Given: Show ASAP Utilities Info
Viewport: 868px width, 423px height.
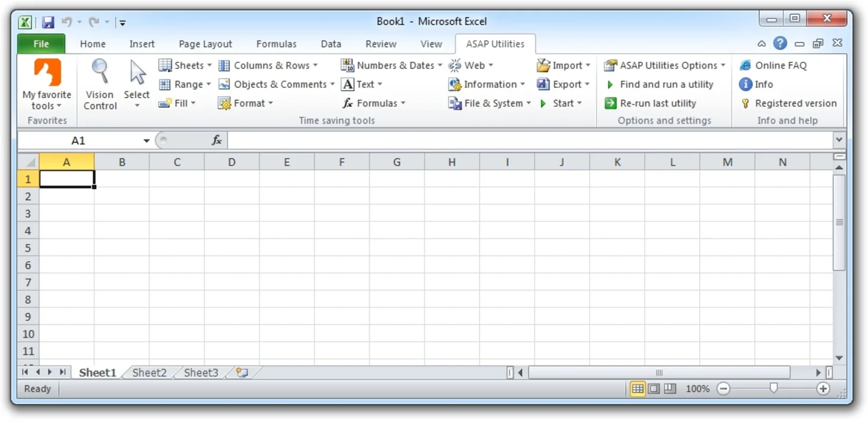Looking at the screenshot, I should coord(756,84).
